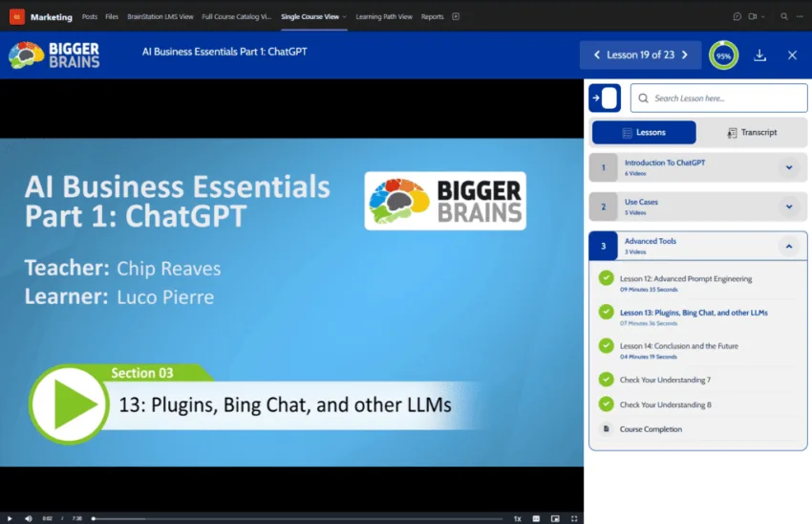The image size is (812, 524).
Task: Open Lesson 12: Advanced Prompt Engineering
Action: 686,279
